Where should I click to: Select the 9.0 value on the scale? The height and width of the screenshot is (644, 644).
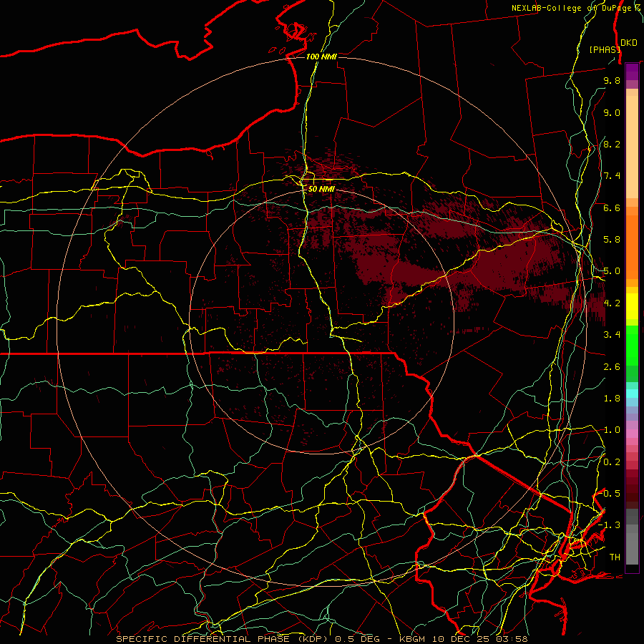pos(612,112)
